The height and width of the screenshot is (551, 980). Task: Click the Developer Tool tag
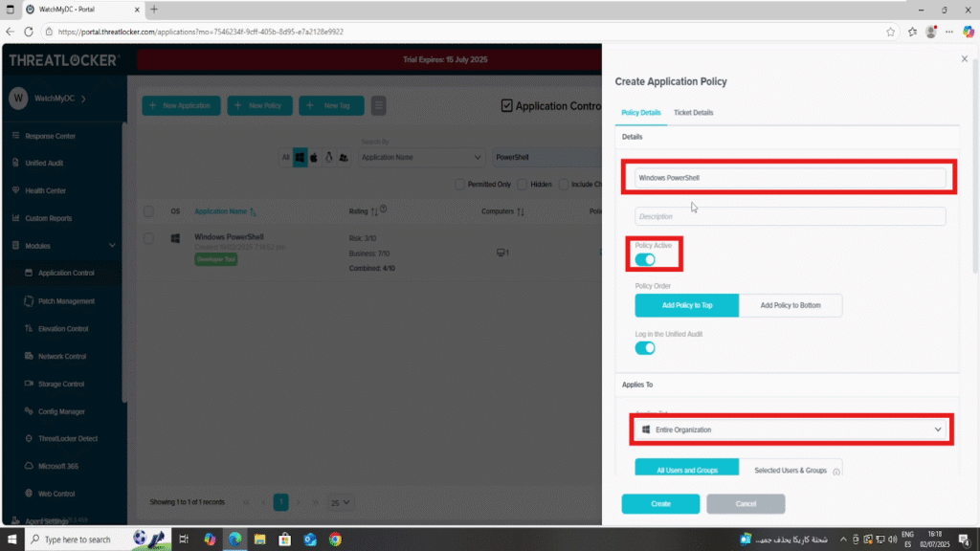pyautogui.click(x=215, y=259)
